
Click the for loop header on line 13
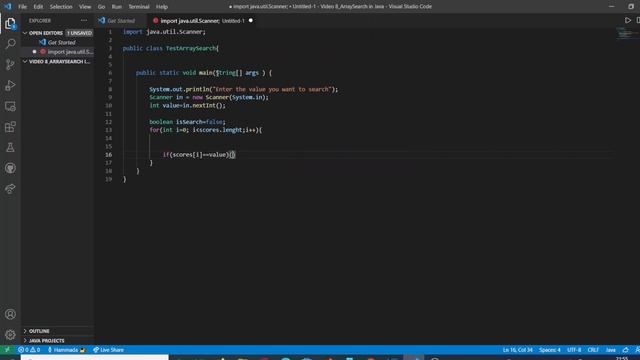pos(205,130)
